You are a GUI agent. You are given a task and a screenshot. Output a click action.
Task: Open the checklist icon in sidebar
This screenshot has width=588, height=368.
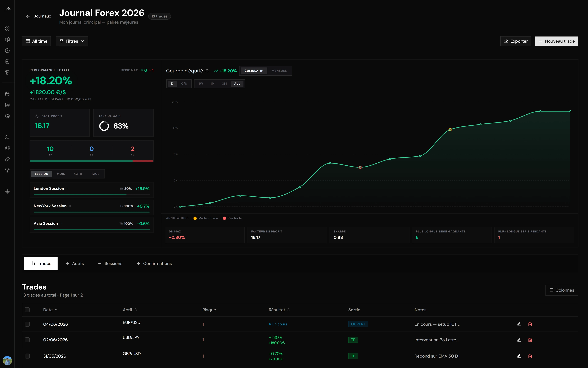(x=7, y=137)
